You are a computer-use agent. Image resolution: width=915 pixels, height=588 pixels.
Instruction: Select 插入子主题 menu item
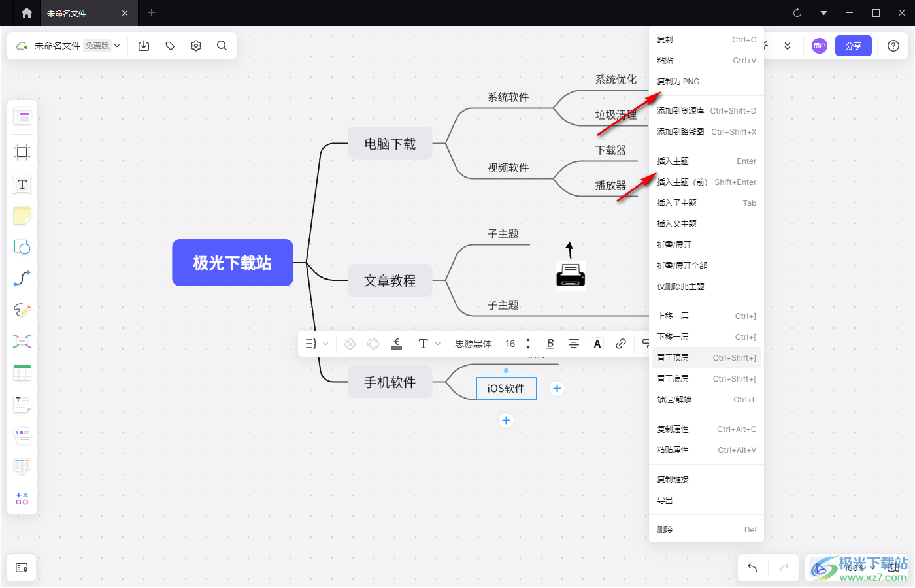tap(707, 203)
